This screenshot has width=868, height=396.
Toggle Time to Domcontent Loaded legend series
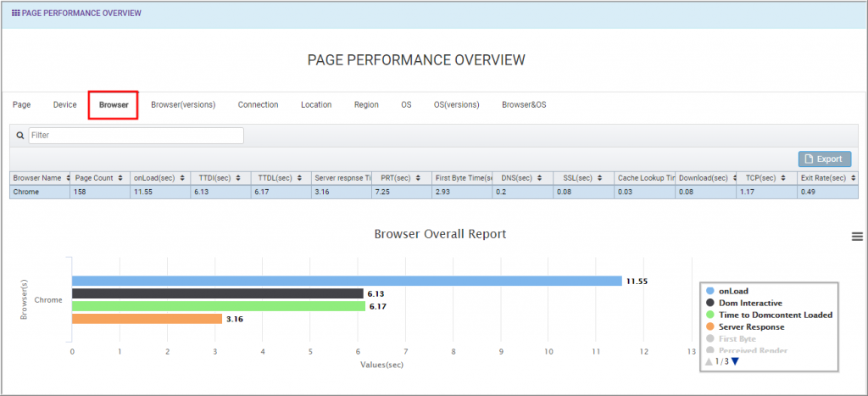click(x=770, y=315)
